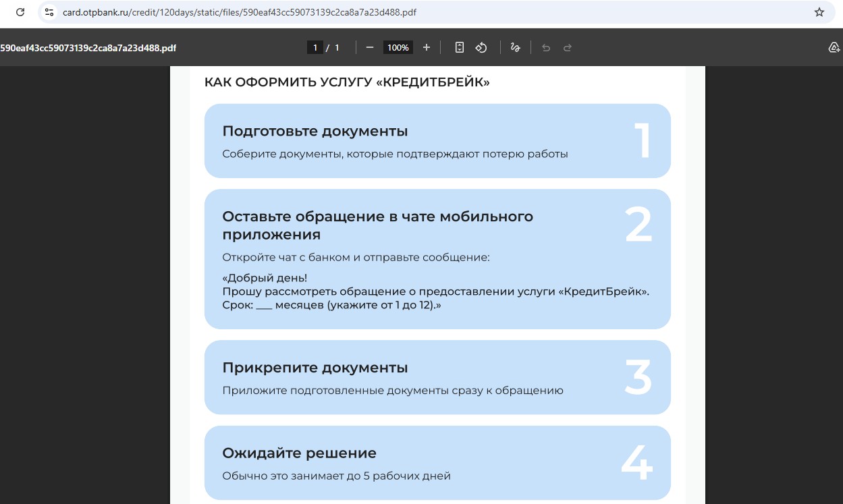Image resolution: width=843 pixels, height=504 pixels.
Task: Click the «КАК ОФОРМИТЬ УСЛУГУ» title text
Action: coord(347,82)
